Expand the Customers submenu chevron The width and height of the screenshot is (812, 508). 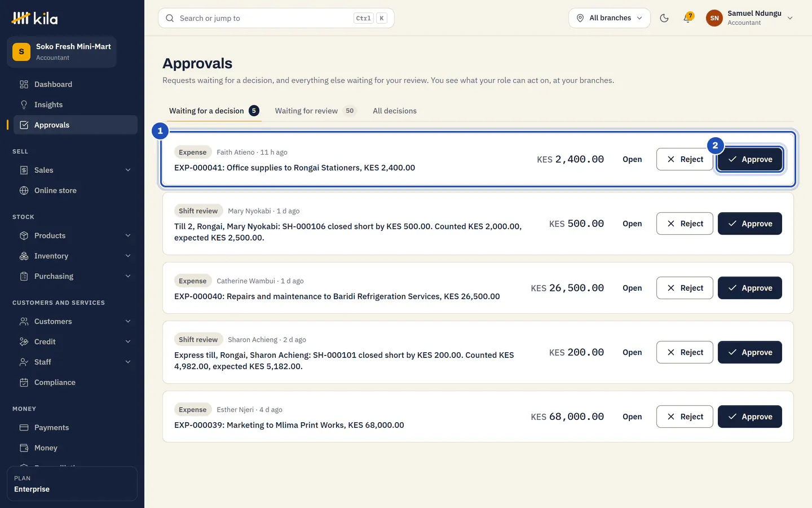[x=128, y=322]
